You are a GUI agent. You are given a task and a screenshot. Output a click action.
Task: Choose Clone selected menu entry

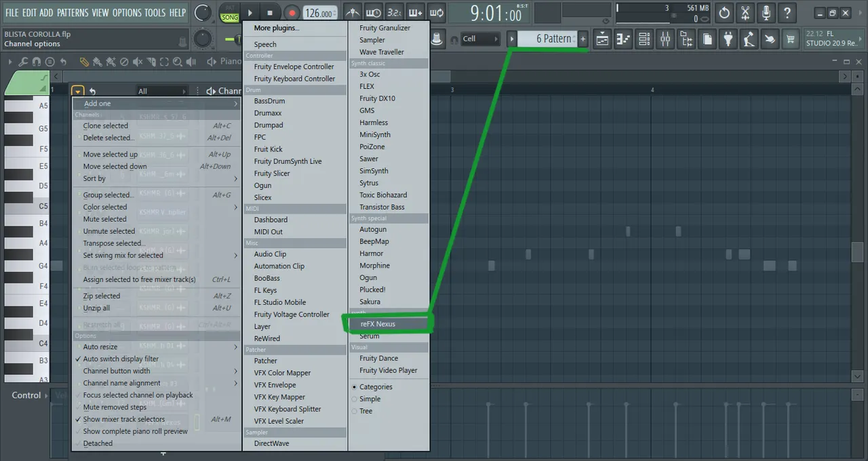157,125
